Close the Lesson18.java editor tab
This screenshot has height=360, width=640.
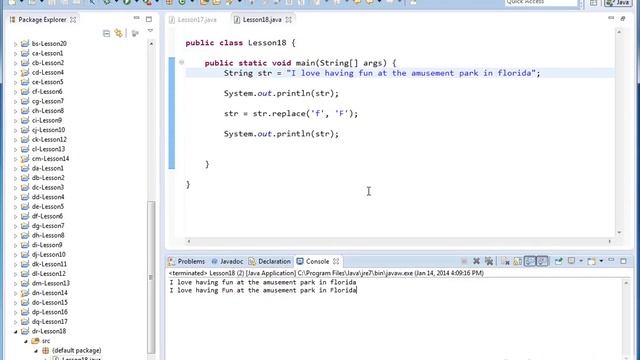(x=289, y=20)
